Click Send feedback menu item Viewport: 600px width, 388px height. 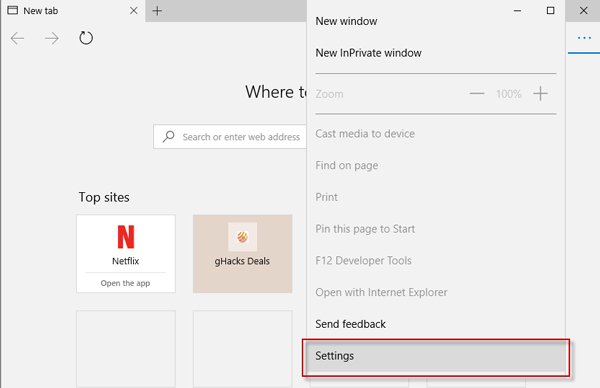pyautogui.click(x=436, y=324)
